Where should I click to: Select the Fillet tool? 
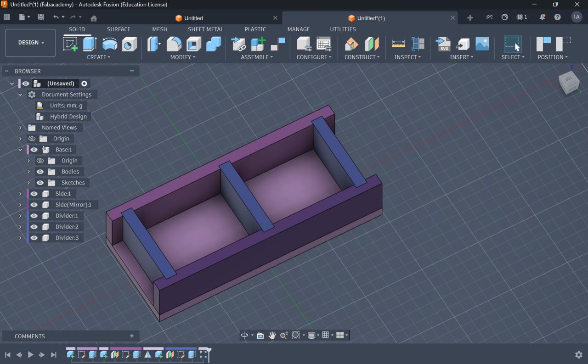174,44
